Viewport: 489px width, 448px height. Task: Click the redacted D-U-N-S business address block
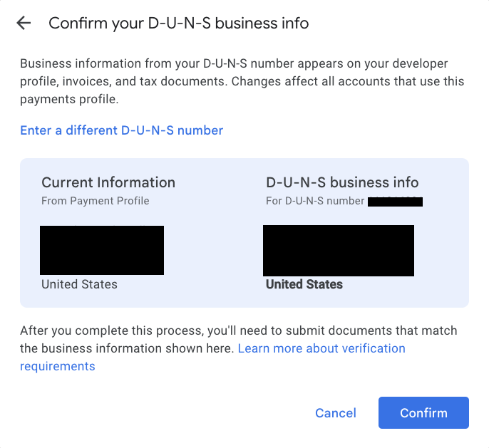click(339, 251)
